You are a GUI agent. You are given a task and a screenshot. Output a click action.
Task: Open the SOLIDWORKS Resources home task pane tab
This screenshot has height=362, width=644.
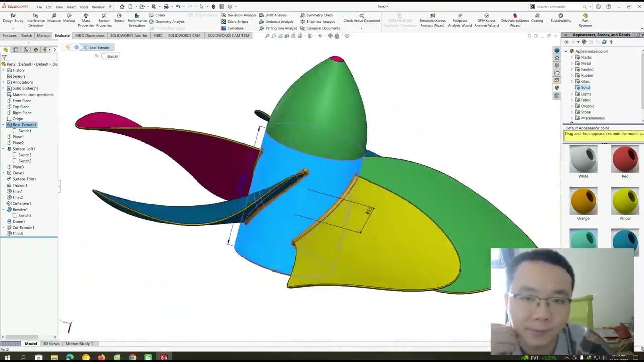click(557, 58)
